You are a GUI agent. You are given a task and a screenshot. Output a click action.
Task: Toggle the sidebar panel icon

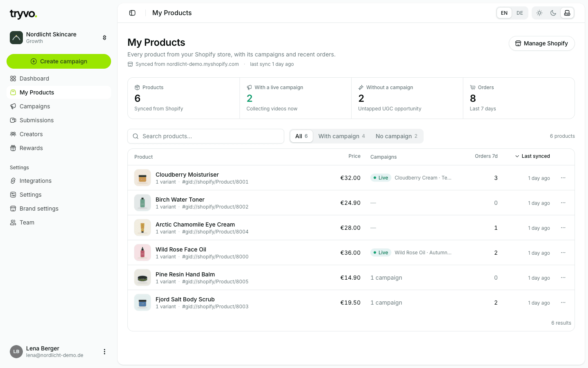(x=132, y=13)
